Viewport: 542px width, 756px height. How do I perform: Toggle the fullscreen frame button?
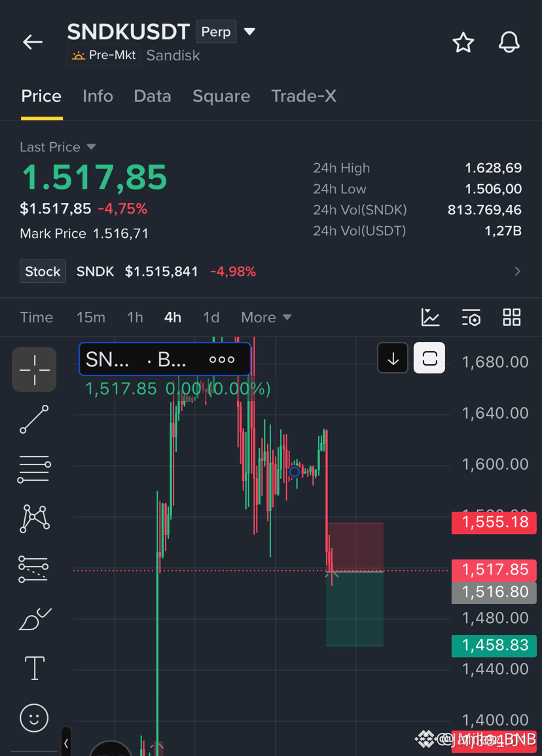429,358
